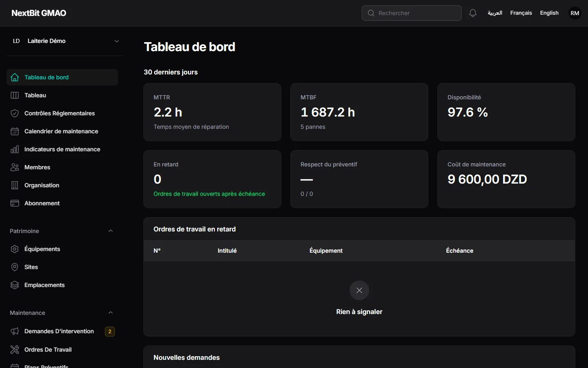
Task: Click the Membres people icon
Action: 15,167
